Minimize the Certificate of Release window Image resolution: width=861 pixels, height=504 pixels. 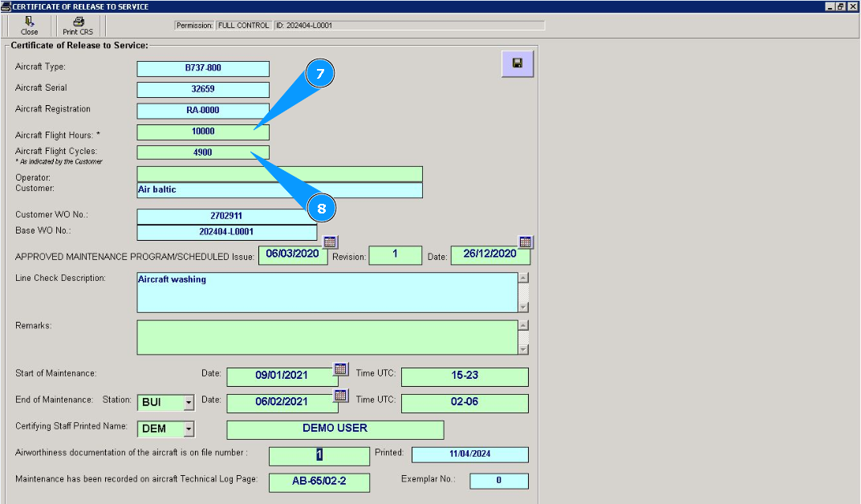pyautogui.click(x=831, y=6)
